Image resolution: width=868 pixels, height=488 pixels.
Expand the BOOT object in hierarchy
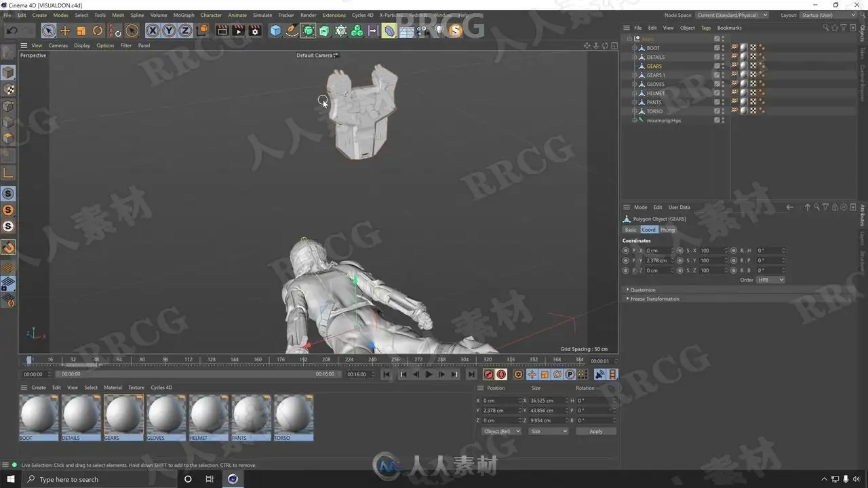coord(635,48)
